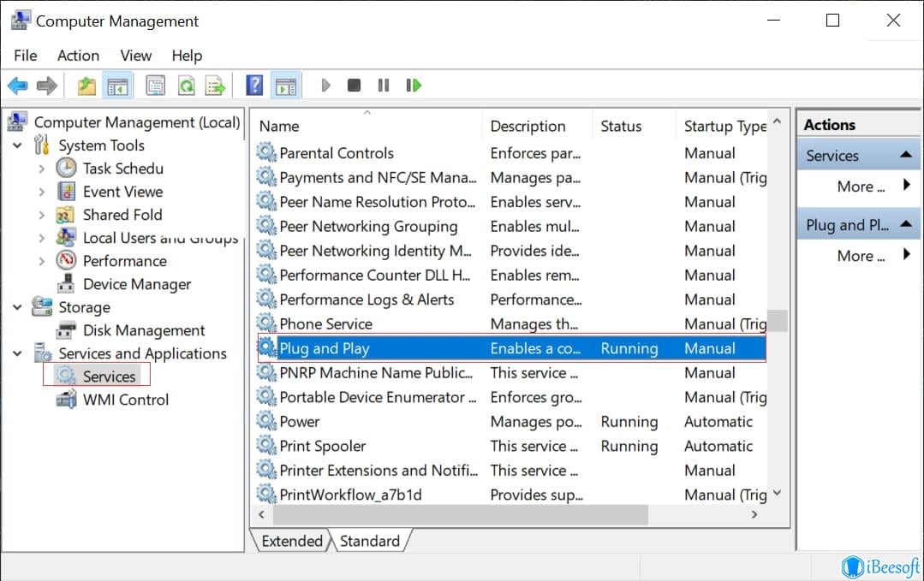Click the vertical scrollbar thumb in services list
The height and width of the screenshot is (581, 924).
coord(778,321)
